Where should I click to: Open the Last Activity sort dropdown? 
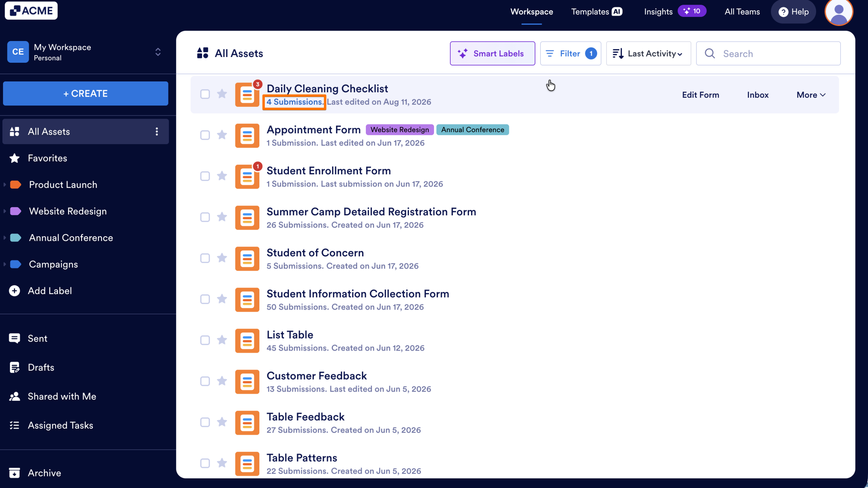[x=648, y=54]
